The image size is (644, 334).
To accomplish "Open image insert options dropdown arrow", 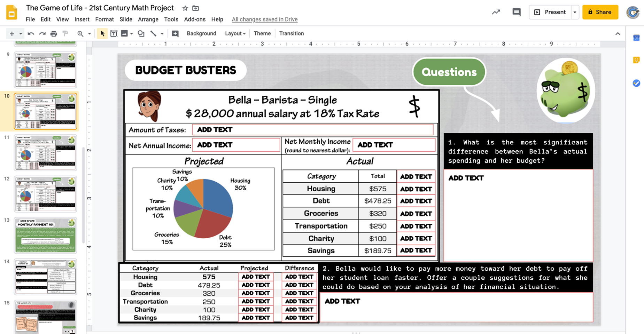I will 132,33.
